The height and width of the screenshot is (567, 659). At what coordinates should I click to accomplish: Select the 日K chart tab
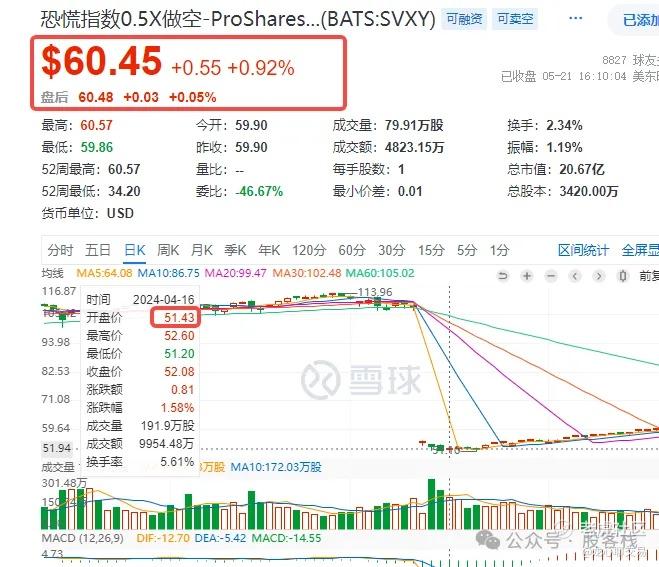point(135,250)
